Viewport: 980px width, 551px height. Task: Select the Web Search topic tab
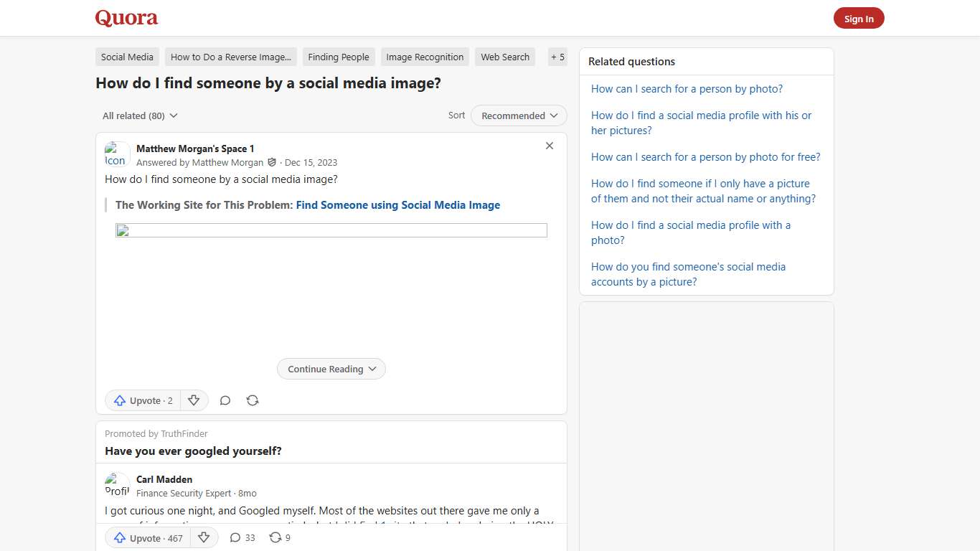504,57
